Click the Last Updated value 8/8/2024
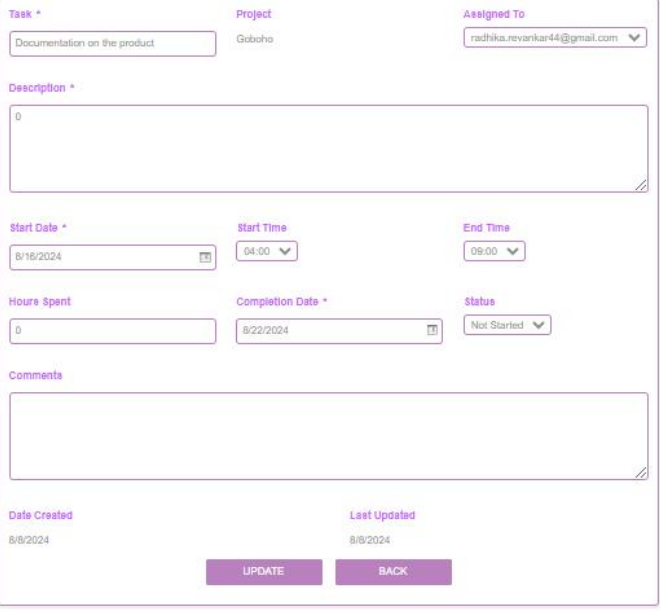Screen dimensions: 660x612 370,540
